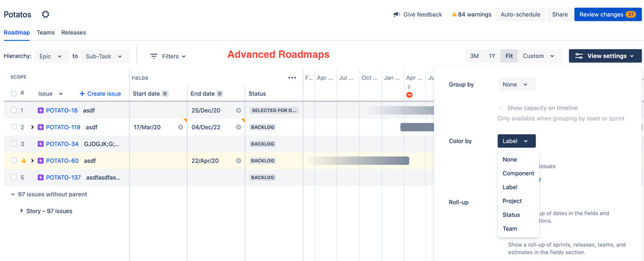Click the Filters funnel icon
The height and width of the screenshot is (261, 644).
tap(153, 56)
